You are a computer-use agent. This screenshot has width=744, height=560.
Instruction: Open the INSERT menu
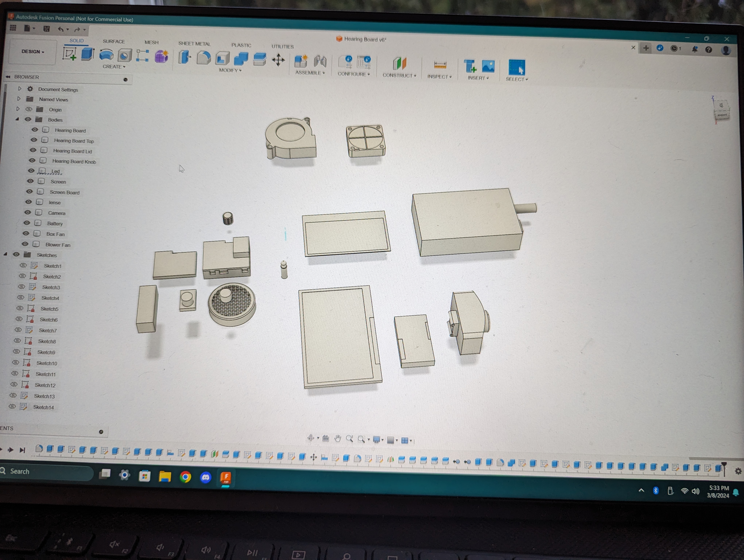pos(478,78)
